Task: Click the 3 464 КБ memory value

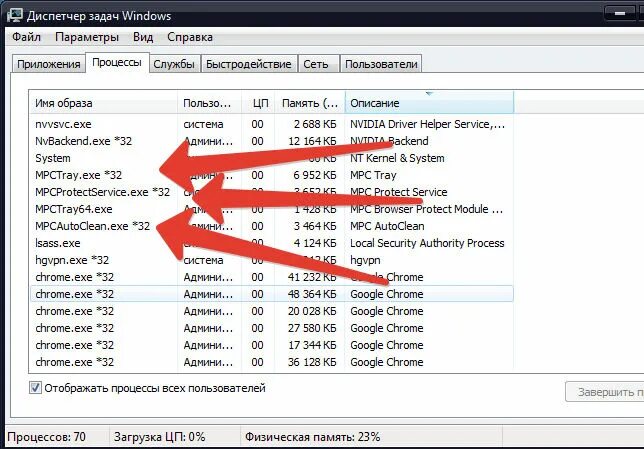Action: 315,226
